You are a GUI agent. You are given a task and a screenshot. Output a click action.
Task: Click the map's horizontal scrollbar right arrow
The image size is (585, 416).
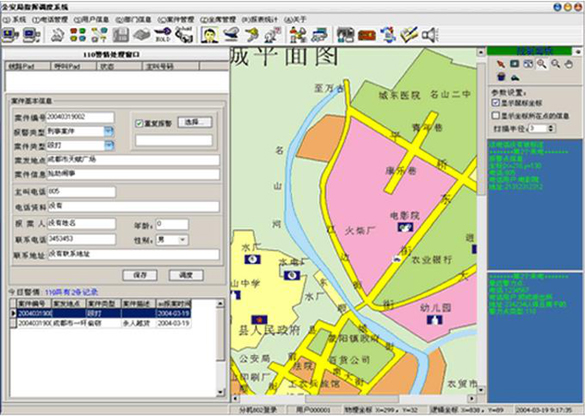472,398
